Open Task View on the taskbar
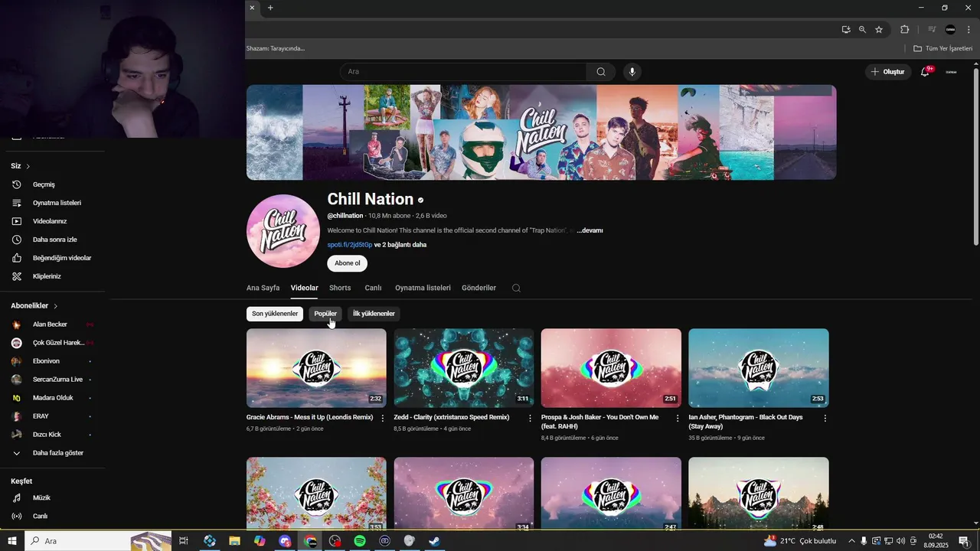The image size is (980, 551). [x=184, y=541]
